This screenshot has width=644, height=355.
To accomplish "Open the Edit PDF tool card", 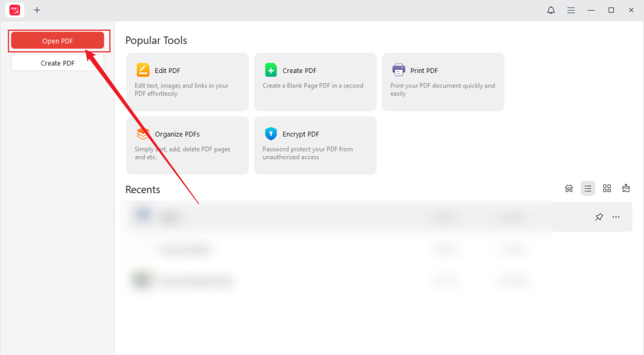I will coord(187,82).
